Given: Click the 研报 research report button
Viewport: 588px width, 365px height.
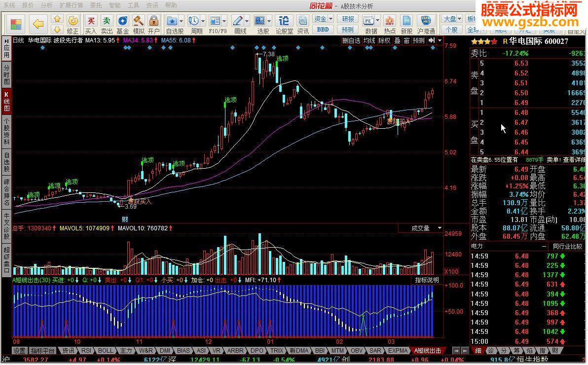Looking at the screenshot, I should tap(348, 19).
